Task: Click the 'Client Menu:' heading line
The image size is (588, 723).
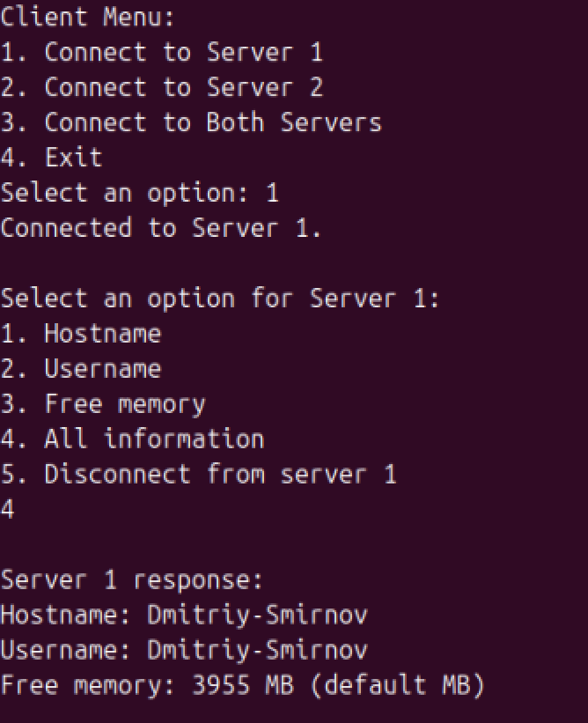Action: coord(87,17)
